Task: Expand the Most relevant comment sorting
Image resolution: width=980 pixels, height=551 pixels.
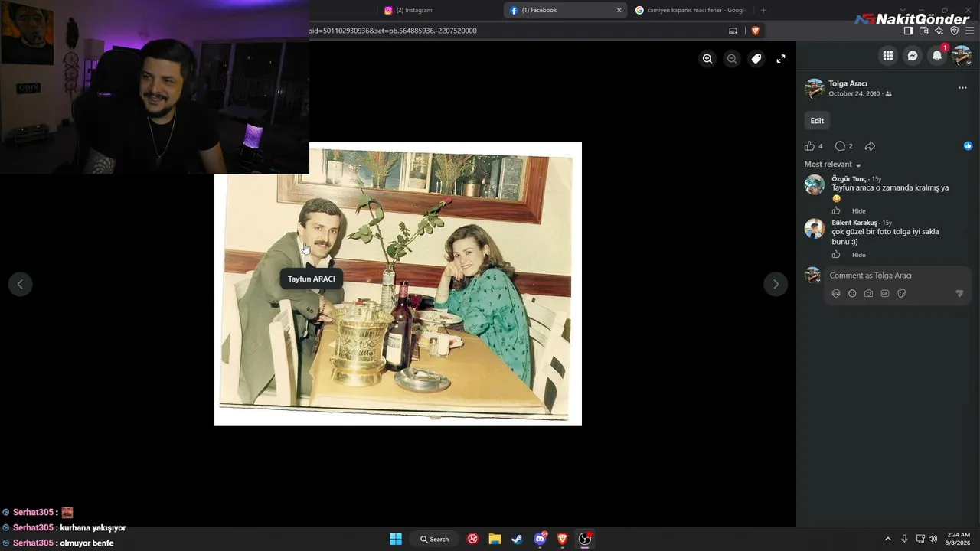Action: point(833,165)
